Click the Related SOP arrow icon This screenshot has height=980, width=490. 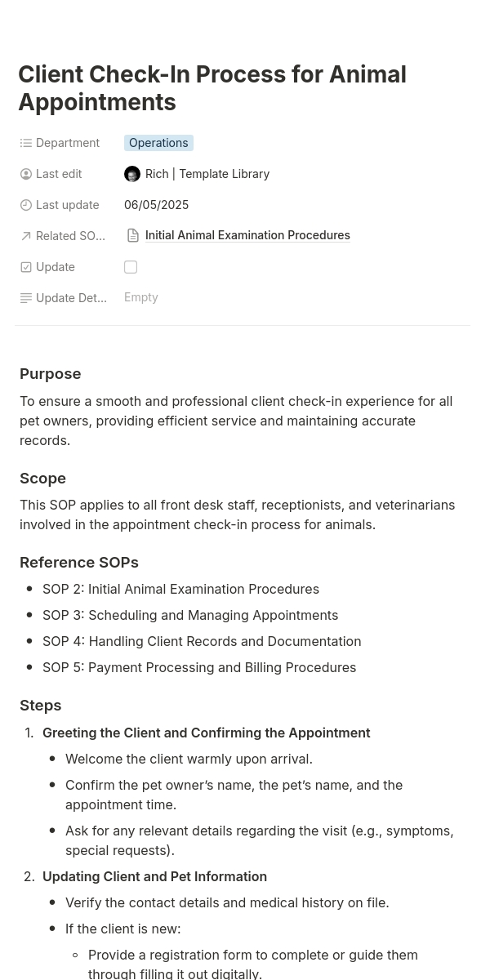[26, 236]
